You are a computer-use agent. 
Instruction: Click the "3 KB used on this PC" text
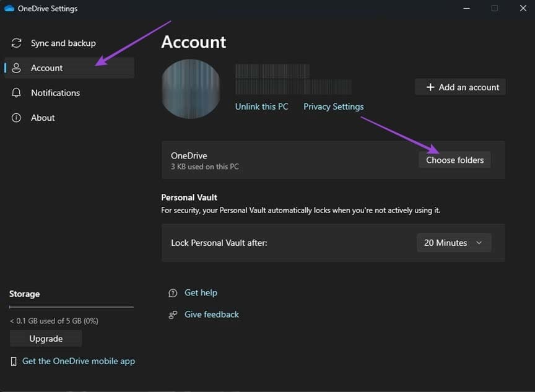[x=205, y=167]
